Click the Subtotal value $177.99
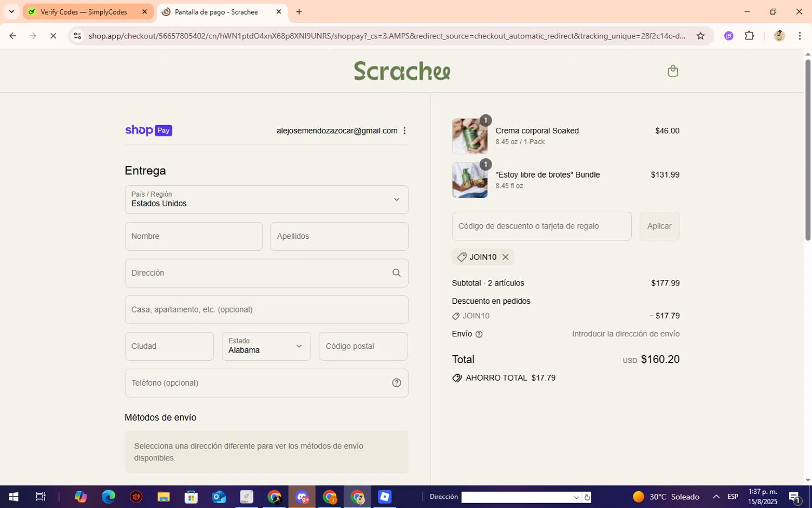The image size is (812, 508). pyautogui.click(x=665, y=283)
